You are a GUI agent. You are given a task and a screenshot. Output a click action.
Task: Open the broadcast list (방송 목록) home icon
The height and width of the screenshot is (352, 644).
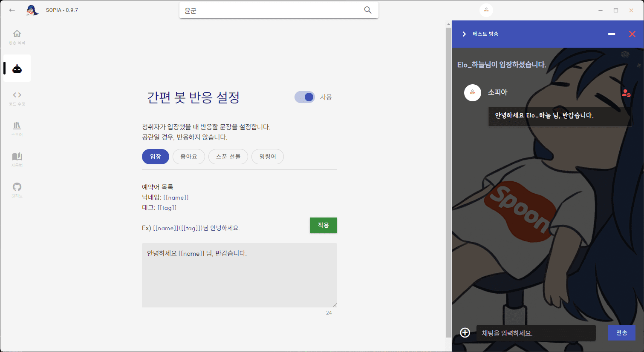point(17,37)
